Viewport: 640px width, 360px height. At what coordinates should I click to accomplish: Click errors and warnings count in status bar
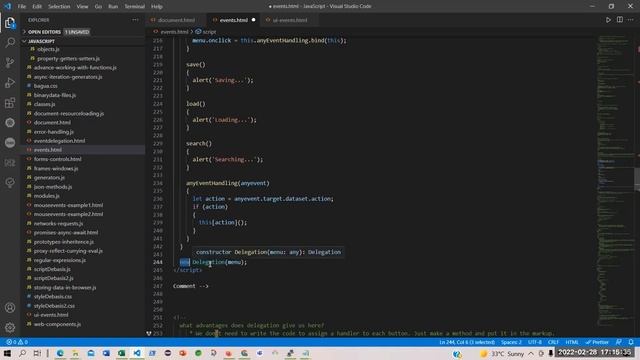tap(17, 342)
